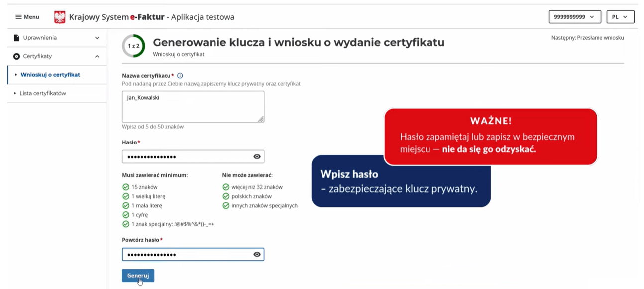The width and height of the screenshot is (644, 289).
Task: Click the green checkmark next to "15 znaków"
Action: 125,187
